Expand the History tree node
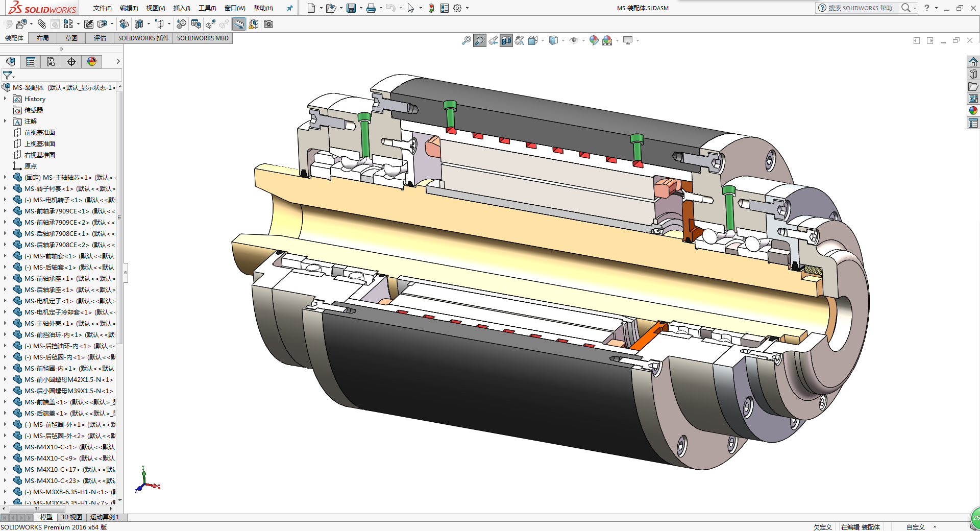 5,99
